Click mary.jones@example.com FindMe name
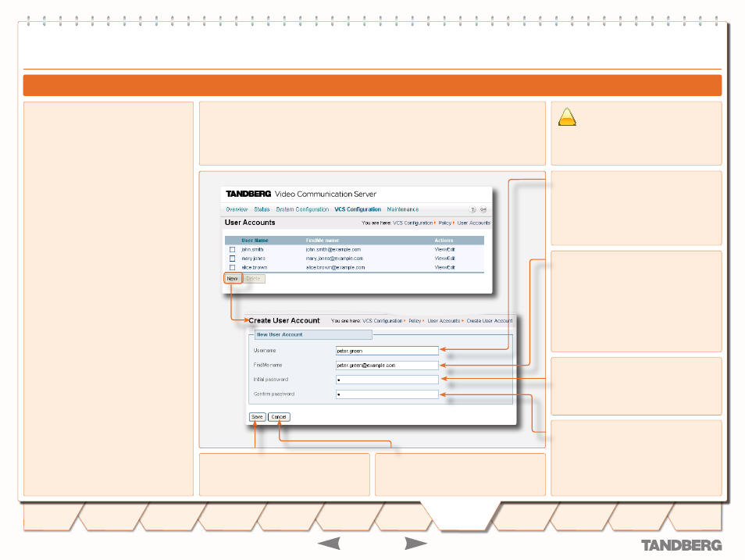This screenshot has width=745, height=560. tap(334, 259)
